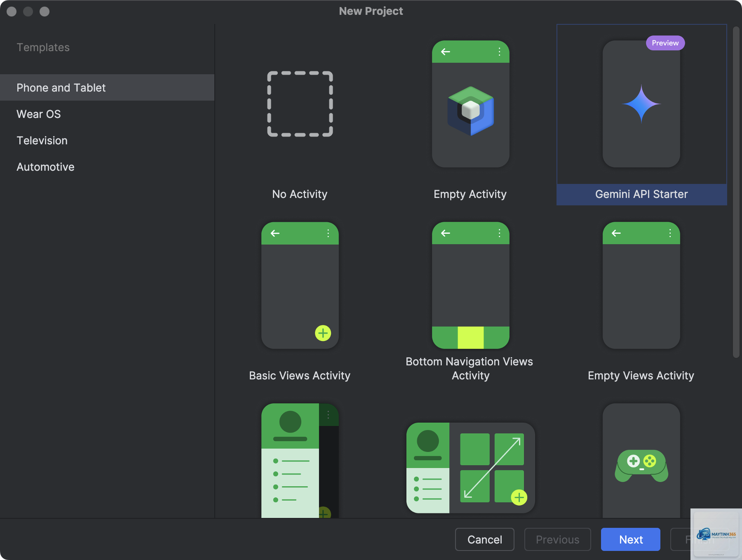Viewport: 742px width, 560px height.
Task: Click the Next button
Action: pos(630,539)
